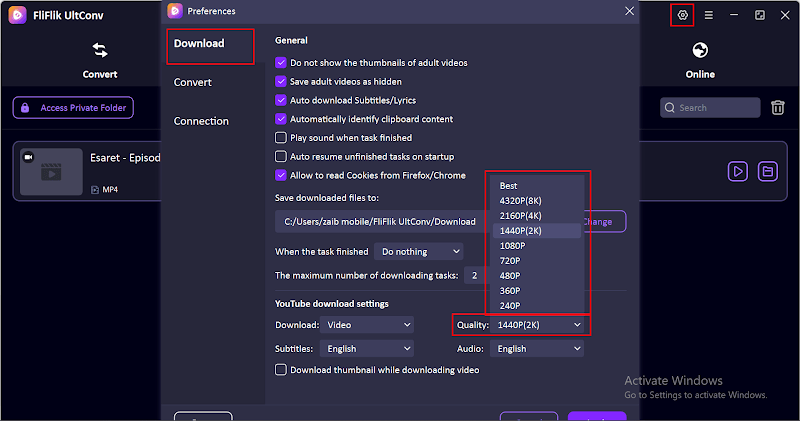Select Best quality option

537,186
